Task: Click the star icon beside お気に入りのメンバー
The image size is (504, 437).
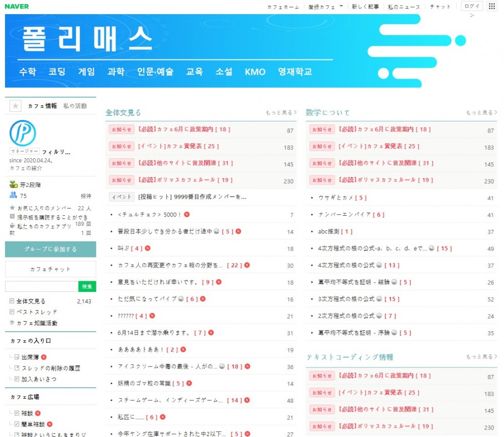Action: [12, 208]
